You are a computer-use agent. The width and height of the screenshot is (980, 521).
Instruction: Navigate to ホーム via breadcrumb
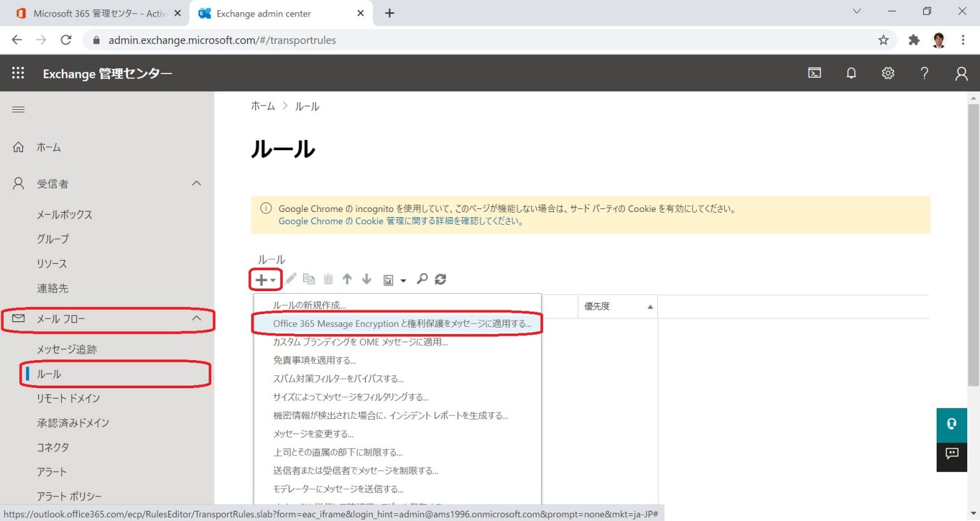262,106
